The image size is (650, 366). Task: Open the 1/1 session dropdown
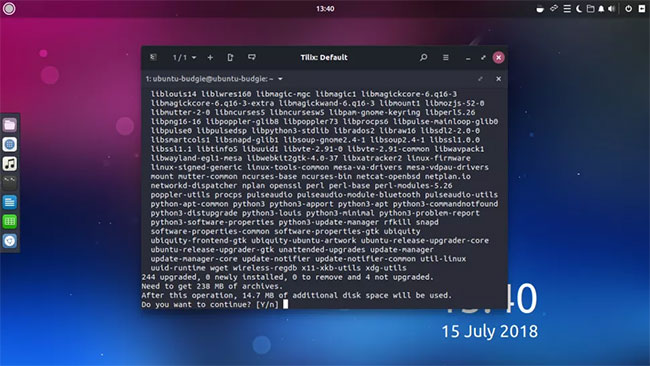(x=184, y=57)
